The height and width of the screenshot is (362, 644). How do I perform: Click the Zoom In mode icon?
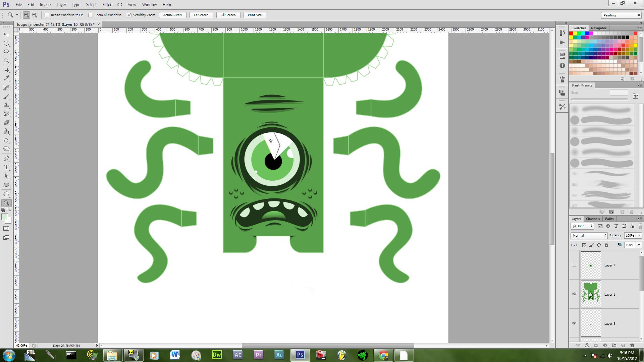[x=26, y=15]
